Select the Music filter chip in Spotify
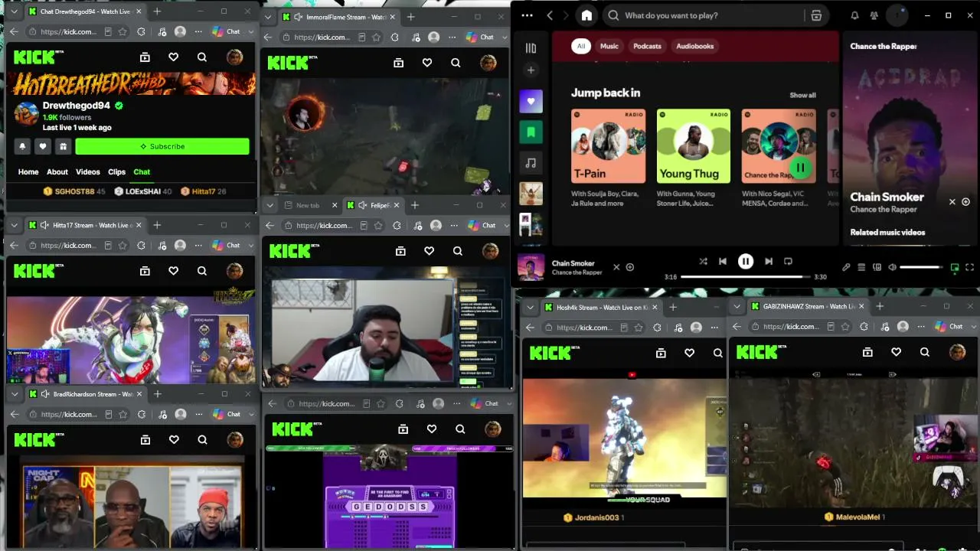This screenshot has height=551, width=980. (609, 46)
